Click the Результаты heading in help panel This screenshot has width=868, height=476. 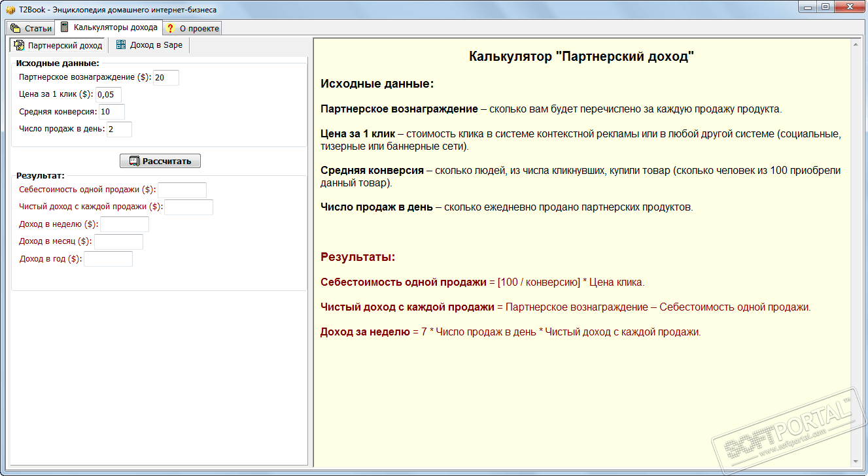click(358, 257)
